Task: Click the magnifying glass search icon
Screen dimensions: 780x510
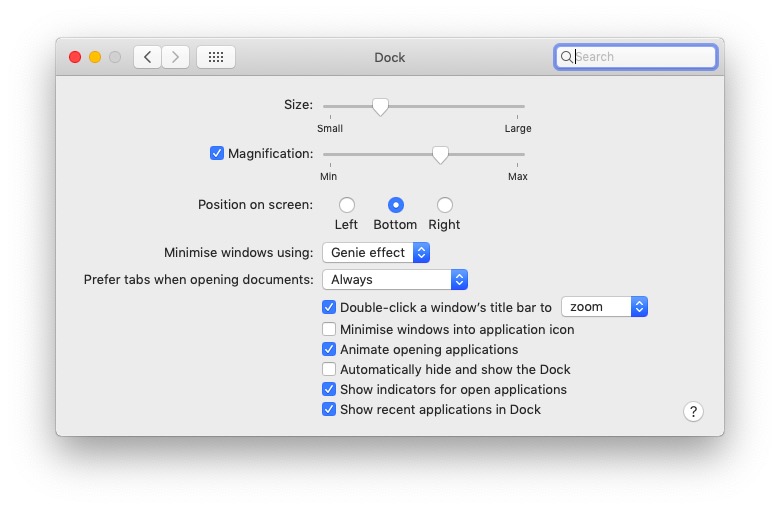Action: [566, 57]
